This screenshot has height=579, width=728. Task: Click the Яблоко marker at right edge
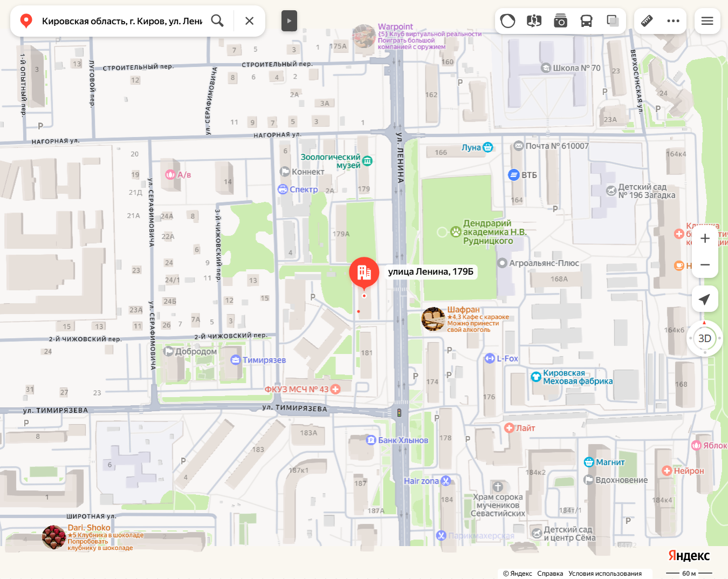coord(696,445)
